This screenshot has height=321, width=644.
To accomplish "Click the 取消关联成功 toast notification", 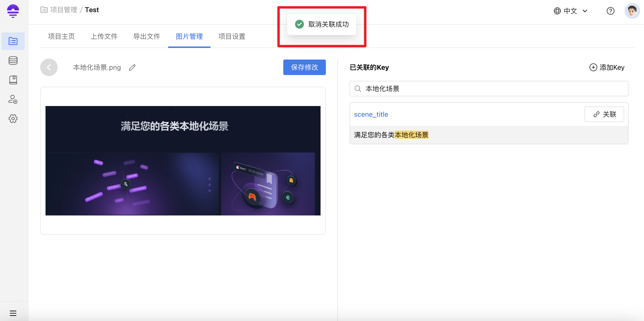I will click(322, 24).
